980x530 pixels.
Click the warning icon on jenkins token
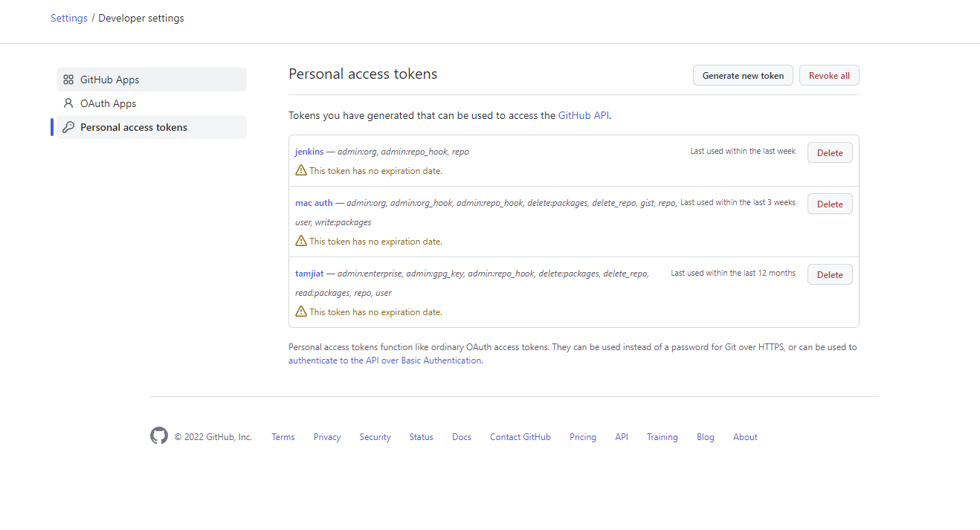[x=301, y=170]
